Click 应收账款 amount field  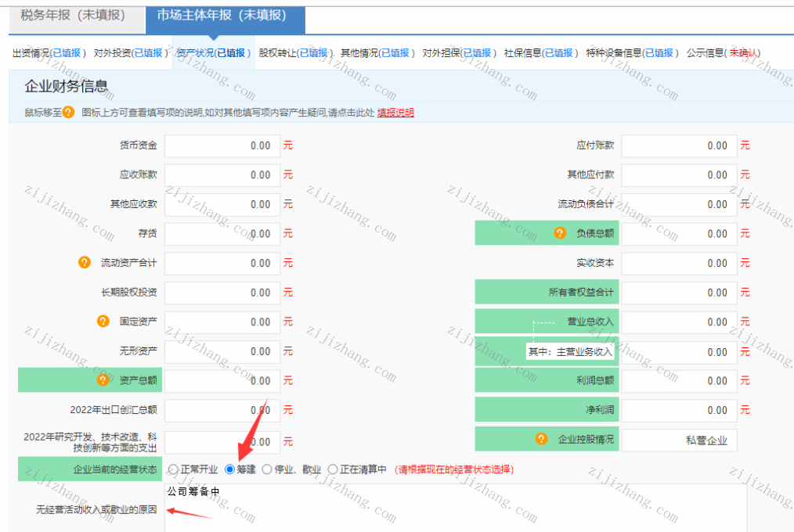click(222, 175)
